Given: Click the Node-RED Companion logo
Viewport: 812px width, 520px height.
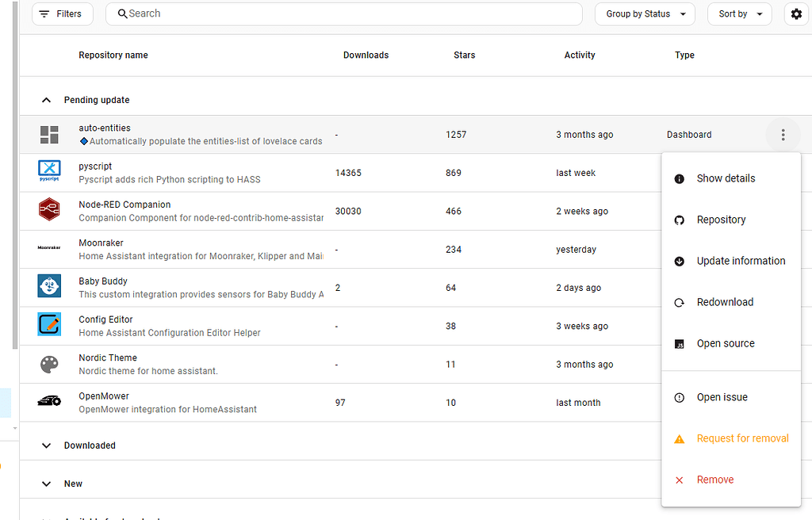Looking at the screenshot, I should pos(49,210).
